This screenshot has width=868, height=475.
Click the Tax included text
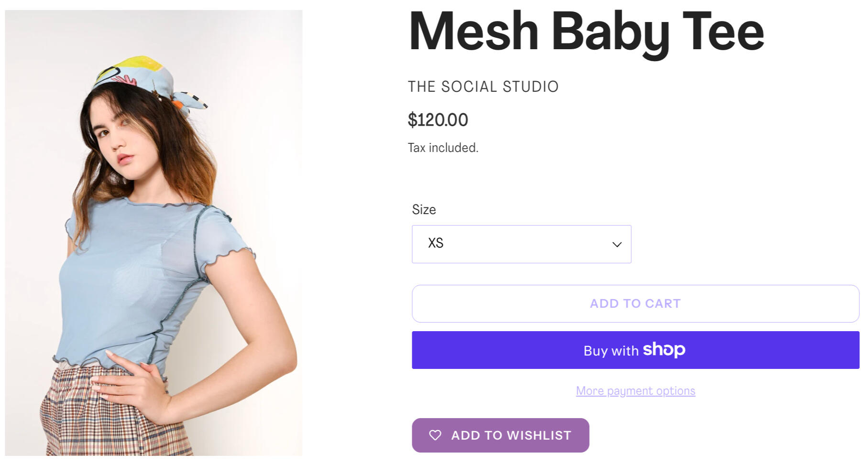443,148
